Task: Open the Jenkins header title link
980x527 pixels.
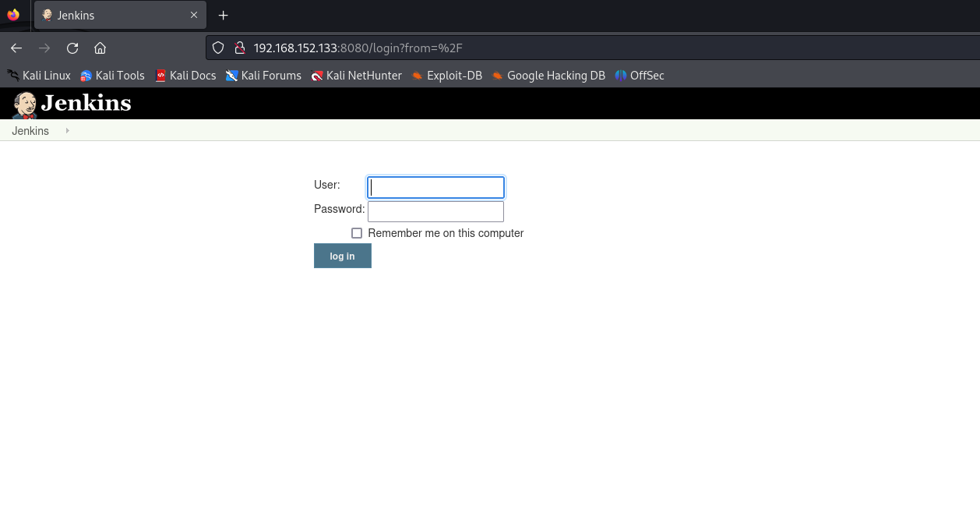Action: click(x=86, y=103)
